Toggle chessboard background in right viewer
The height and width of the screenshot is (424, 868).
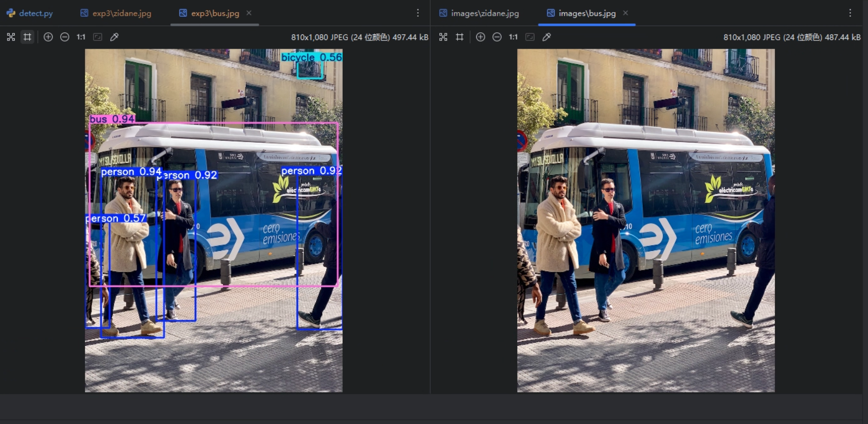point(443,37)
